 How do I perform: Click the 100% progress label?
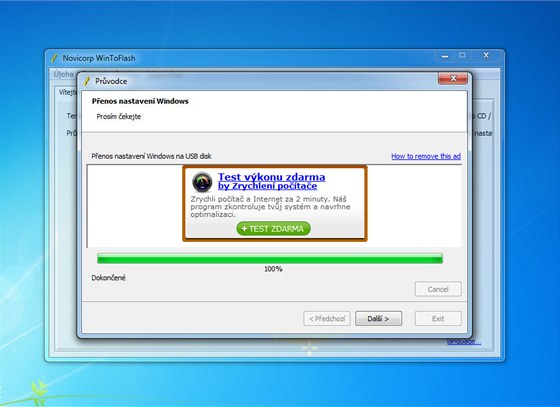(x=273, y=269)
